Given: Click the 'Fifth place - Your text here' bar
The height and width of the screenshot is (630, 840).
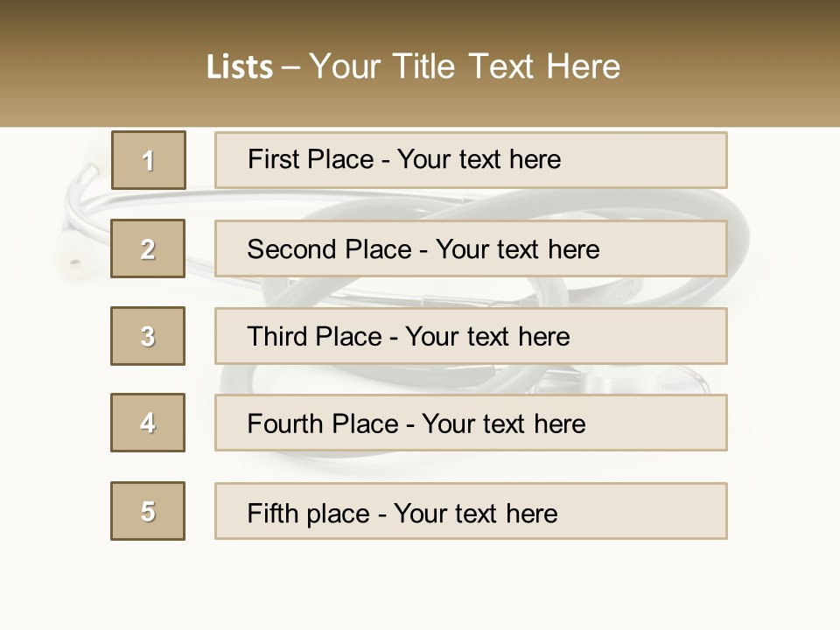Looking at the screenshot, I should point(471,511).
